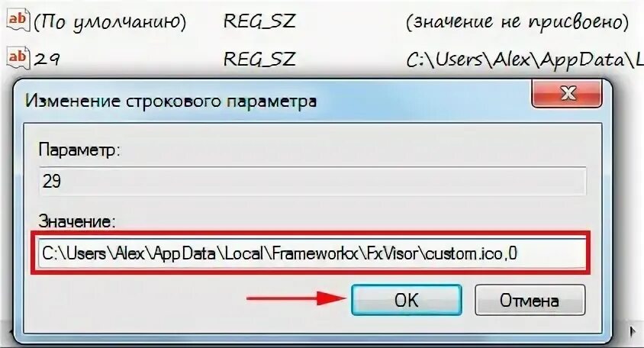Click REG_SZ type of the default value
This screenshot has width=644, height=348.
click(x=259, y=21)
